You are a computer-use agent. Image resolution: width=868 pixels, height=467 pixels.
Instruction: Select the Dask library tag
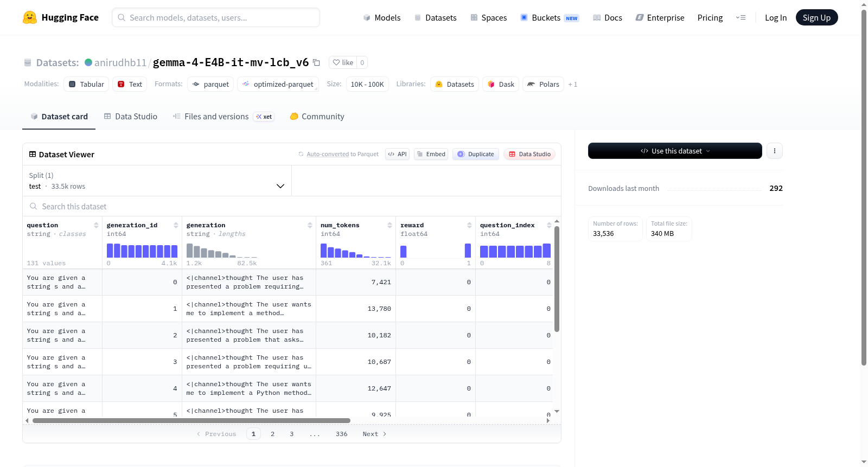pos(501,84)
